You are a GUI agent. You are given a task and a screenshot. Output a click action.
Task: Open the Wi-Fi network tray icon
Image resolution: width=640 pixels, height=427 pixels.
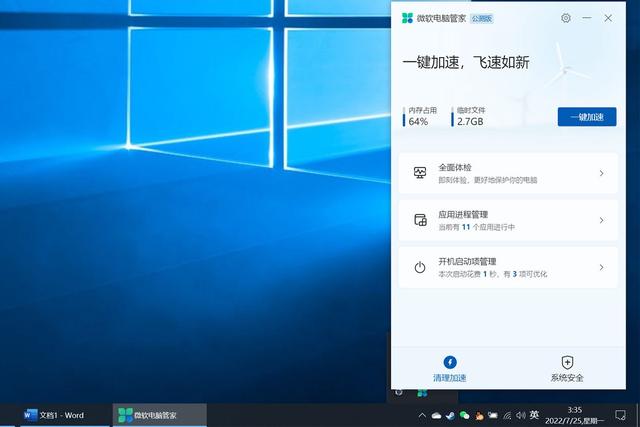(507, 416)
